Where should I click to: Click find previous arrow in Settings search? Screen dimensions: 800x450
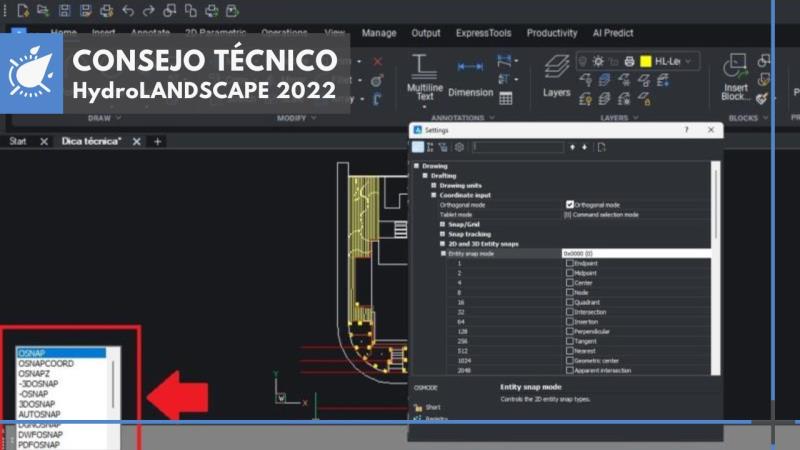(x=572, y=147)
